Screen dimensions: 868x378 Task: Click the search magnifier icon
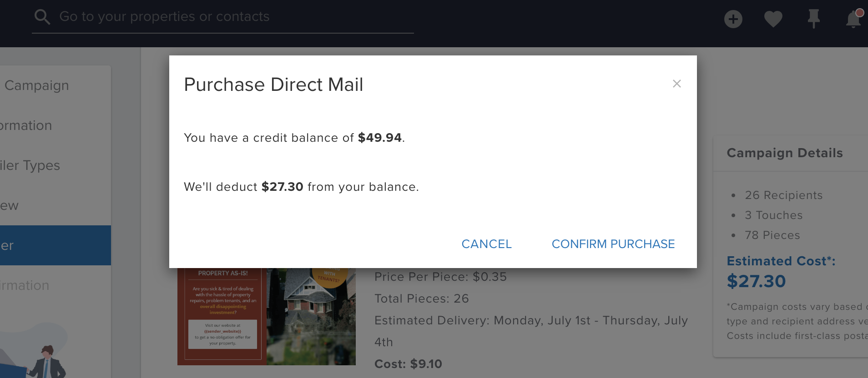click(x=42, y=17)
